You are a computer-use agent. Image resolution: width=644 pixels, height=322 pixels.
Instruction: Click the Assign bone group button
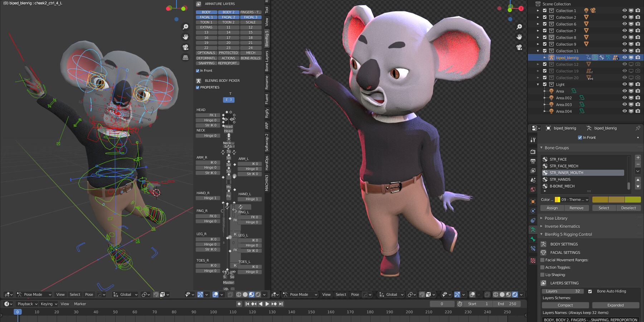[552, 208]
